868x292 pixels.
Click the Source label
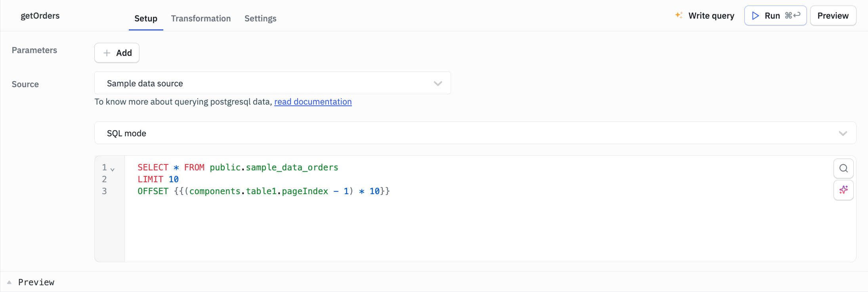point(25,84)
